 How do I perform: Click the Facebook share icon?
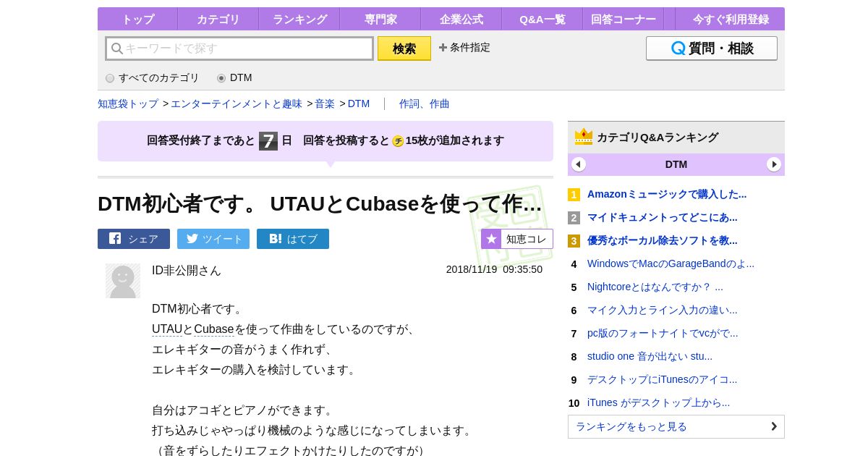[x=115, y=239]
